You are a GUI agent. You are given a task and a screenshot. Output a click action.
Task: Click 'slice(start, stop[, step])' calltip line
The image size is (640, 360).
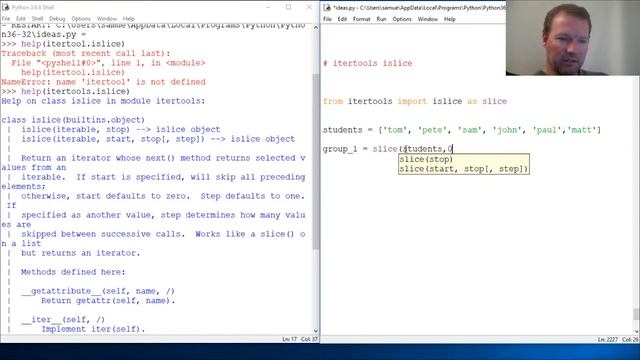click(464, 169)
